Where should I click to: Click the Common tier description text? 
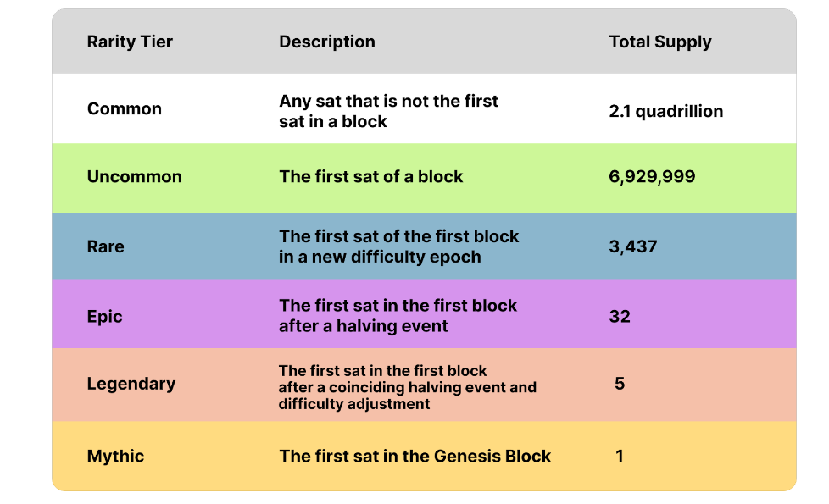point(389,111)
